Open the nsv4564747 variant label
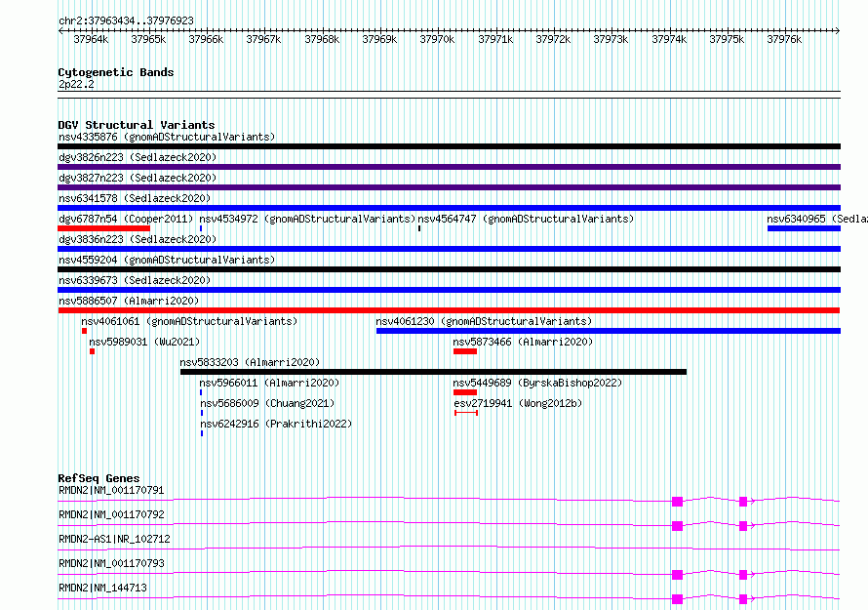Viewport: 868px width, 610px height. [526, 219]
